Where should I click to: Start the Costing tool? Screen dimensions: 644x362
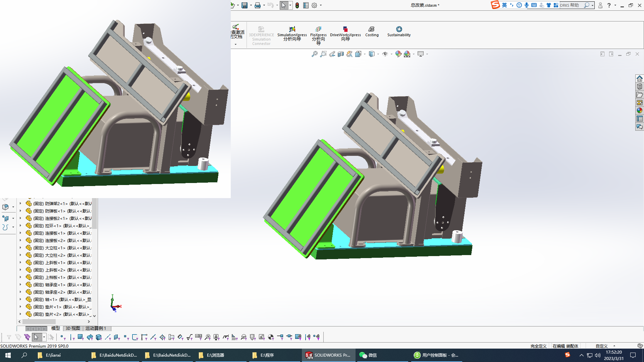point(372,32)
